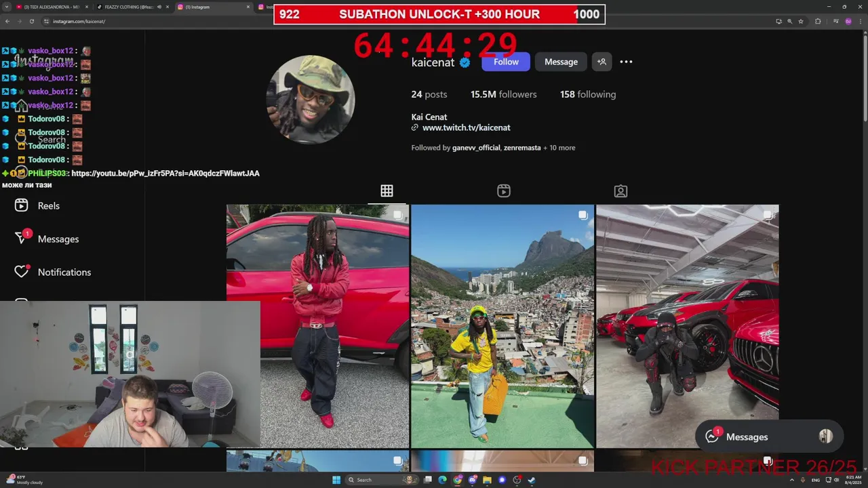Viewport: 868px width, 488px height.
Task: Open the Chrome three-dot menu
Action: pos(861,21)
